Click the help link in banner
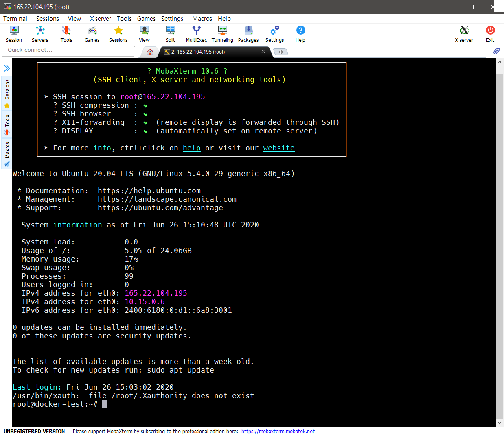504x436 pixels. 191,148
